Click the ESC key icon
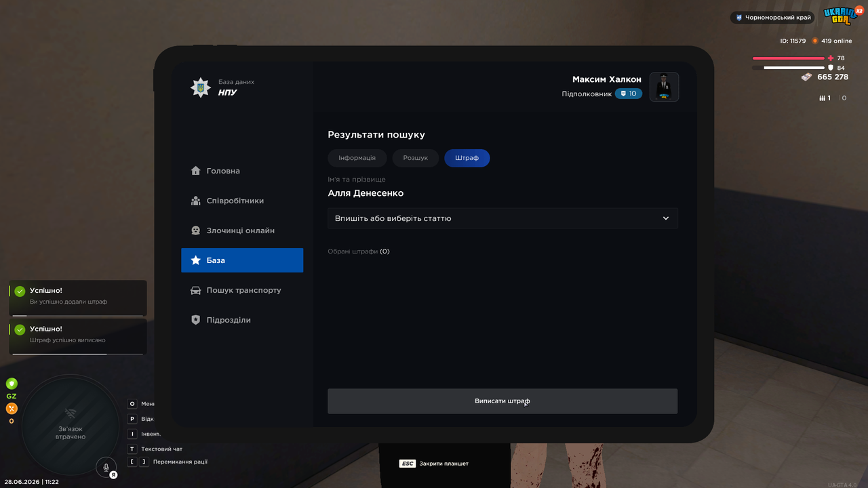This screenshot has height=488, width=868. click(x=407, y=464)
